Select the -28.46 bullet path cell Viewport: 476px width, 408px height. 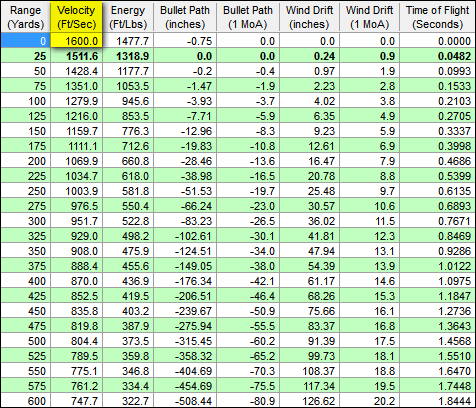tap(185, 161)
